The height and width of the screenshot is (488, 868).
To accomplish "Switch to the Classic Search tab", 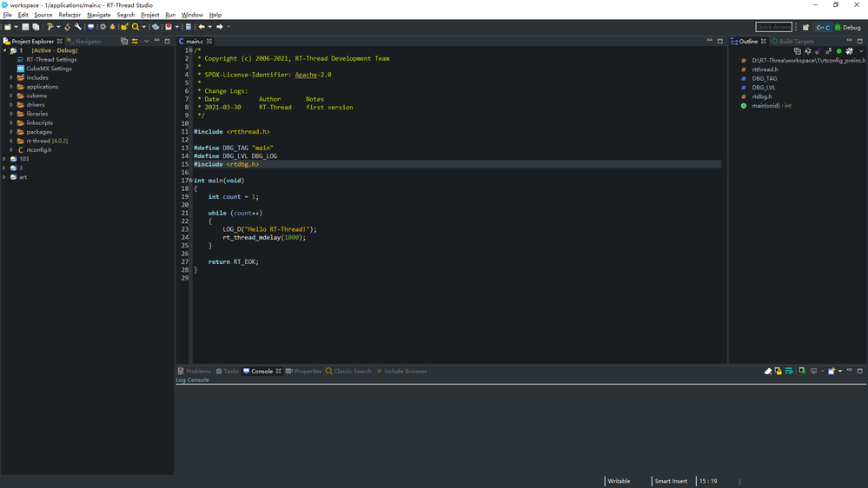I will (348, 372).
